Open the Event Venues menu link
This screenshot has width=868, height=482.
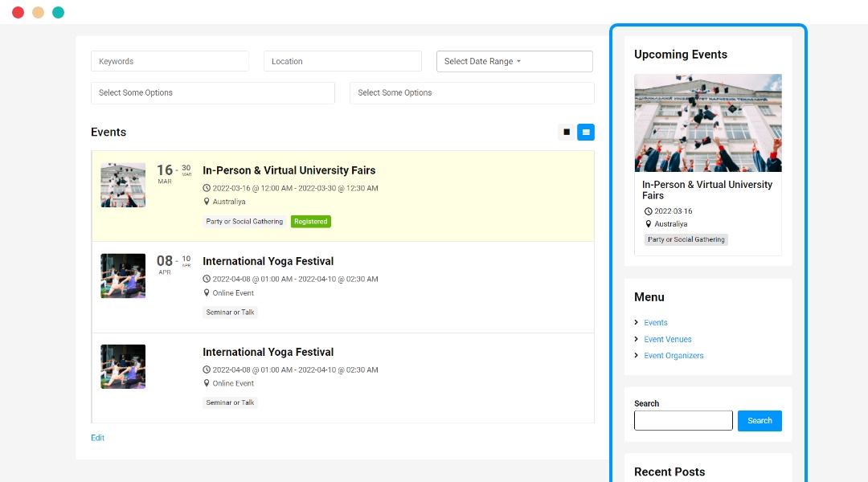coord(667,340)
